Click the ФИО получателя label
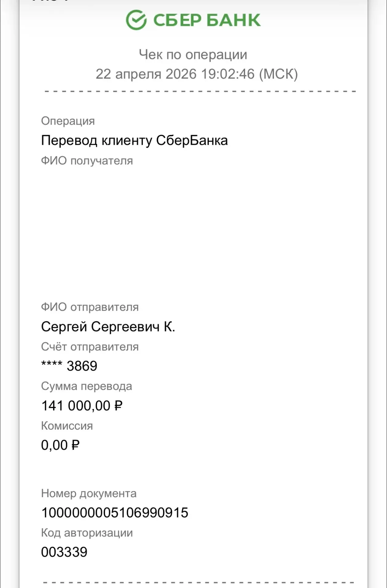This screenshot has height=588, width=387. click(87, 161)
